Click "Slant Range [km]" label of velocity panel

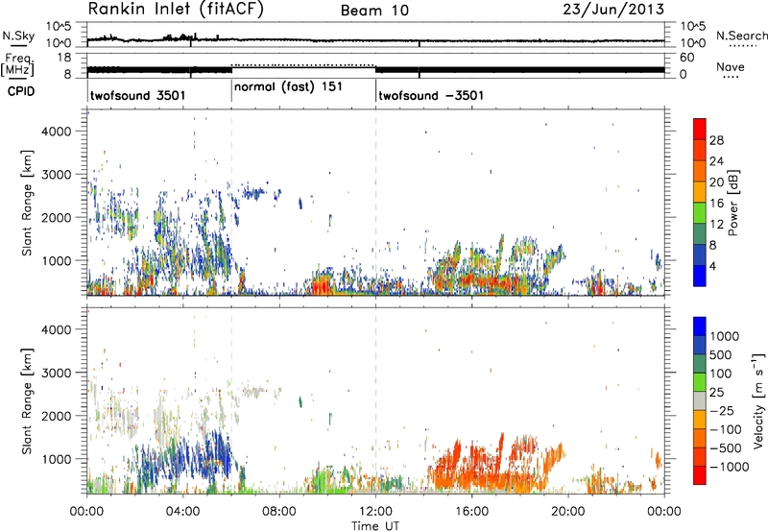(27, 401)
